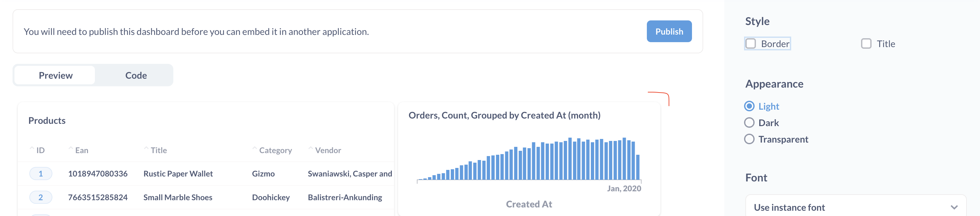This screenshot has width=980, height=216.
Task: Enable the Title style checkbox
Action: coord(867,43)
